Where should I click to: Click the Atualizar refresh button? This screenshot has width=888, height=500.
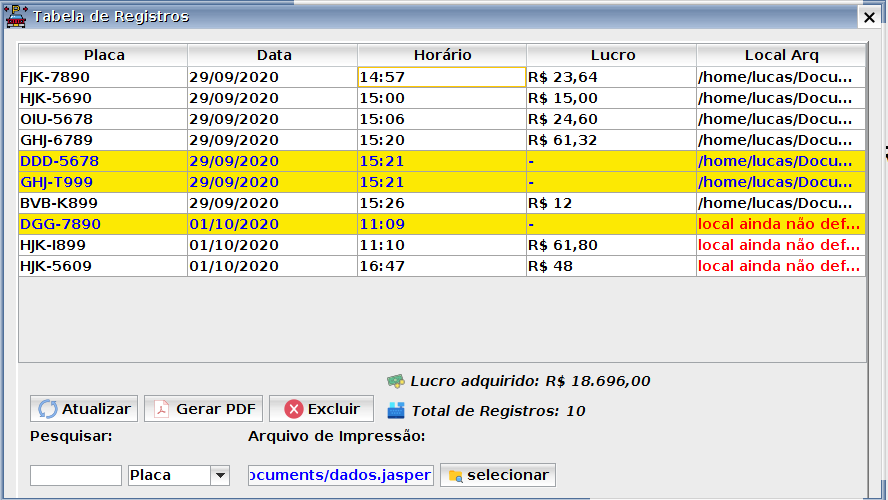tap(84, 409)
